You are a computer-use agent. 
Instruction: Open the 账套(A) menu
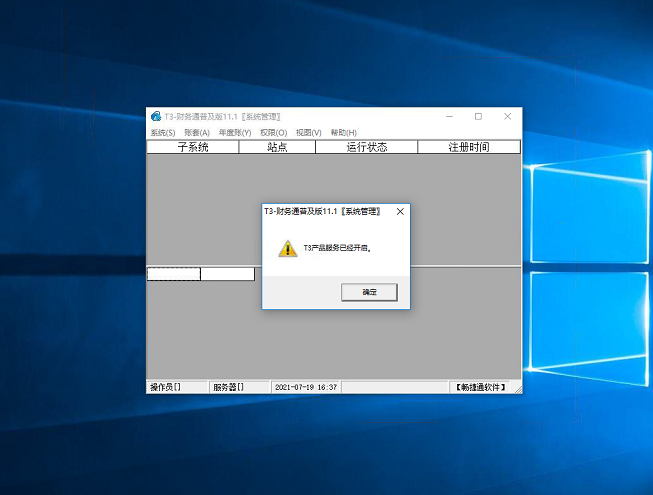[x=197, y=132]
